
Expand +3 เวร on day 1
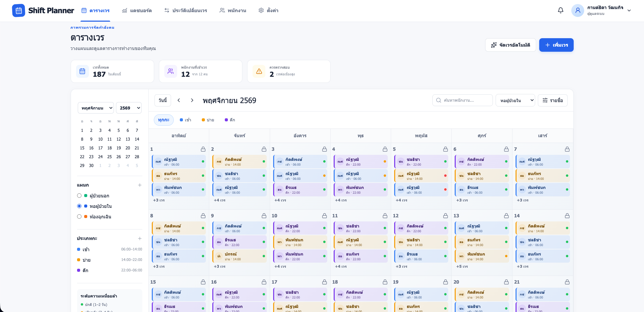pos(159,200)
